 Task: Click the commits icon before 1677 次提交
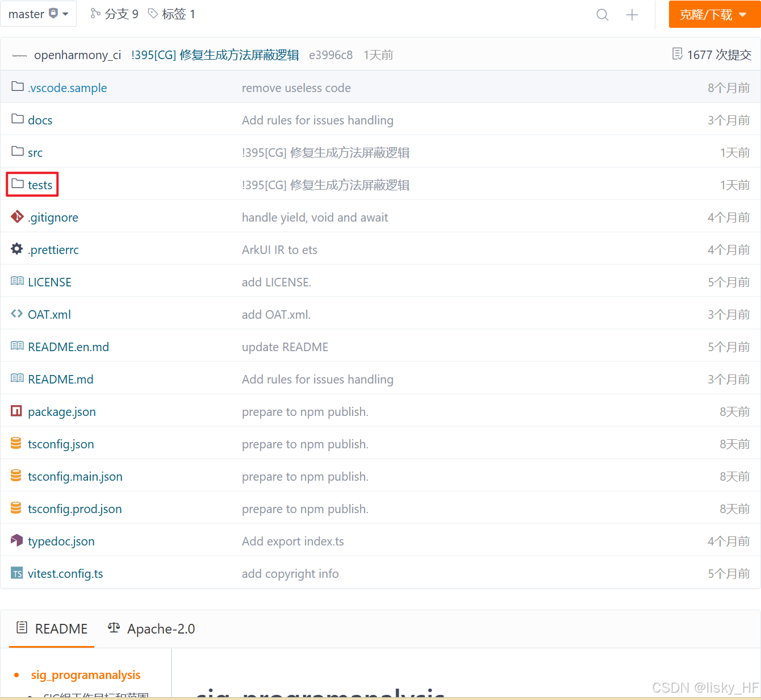tap(677, 53)
